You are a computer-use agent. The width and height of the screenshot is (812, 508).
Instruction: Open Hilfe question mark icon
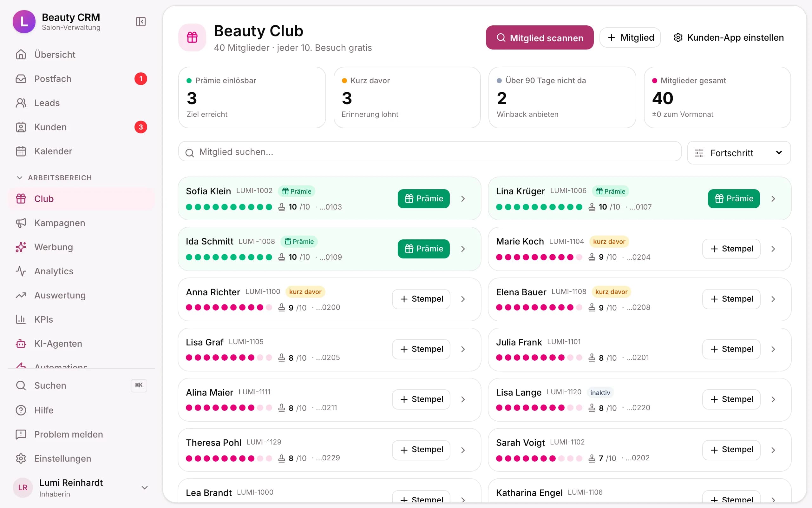click(21, 410)
